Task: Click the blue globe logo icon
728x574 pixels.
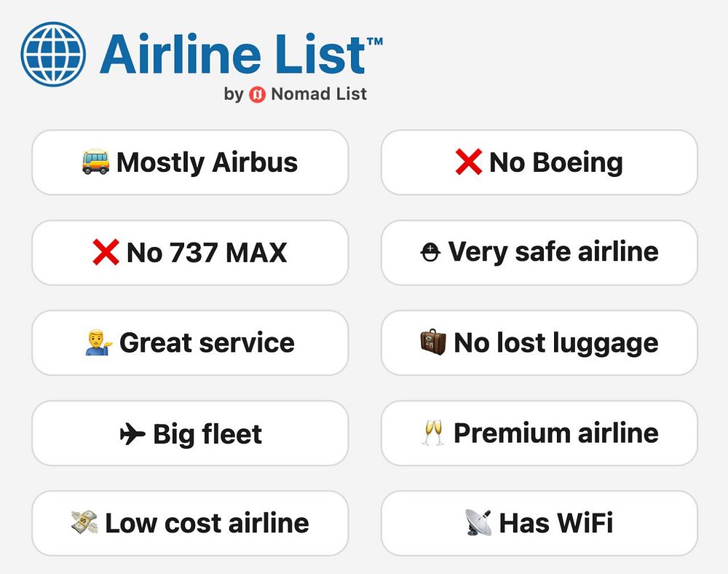Action: [x=53, y=54]
